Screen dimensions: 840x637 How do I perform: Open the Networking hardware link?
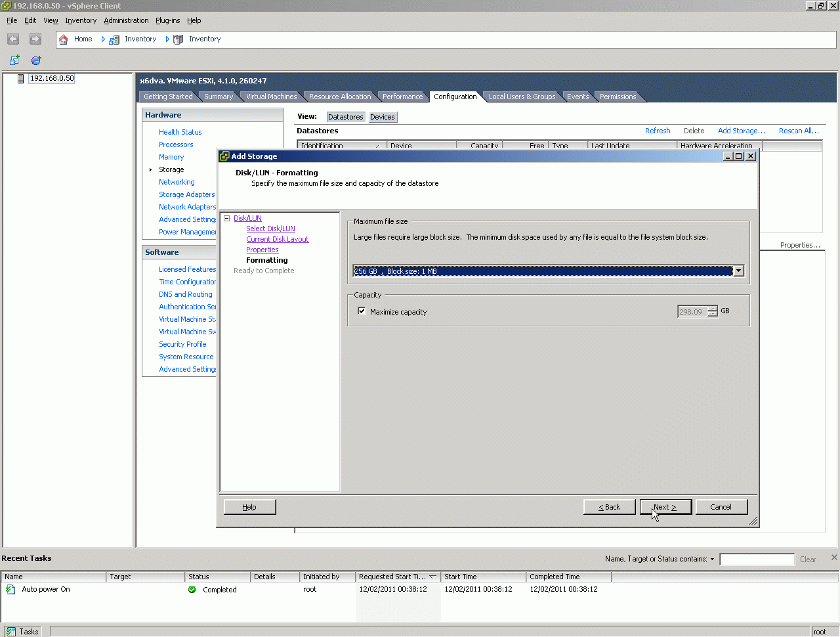(x=177, y=182)
